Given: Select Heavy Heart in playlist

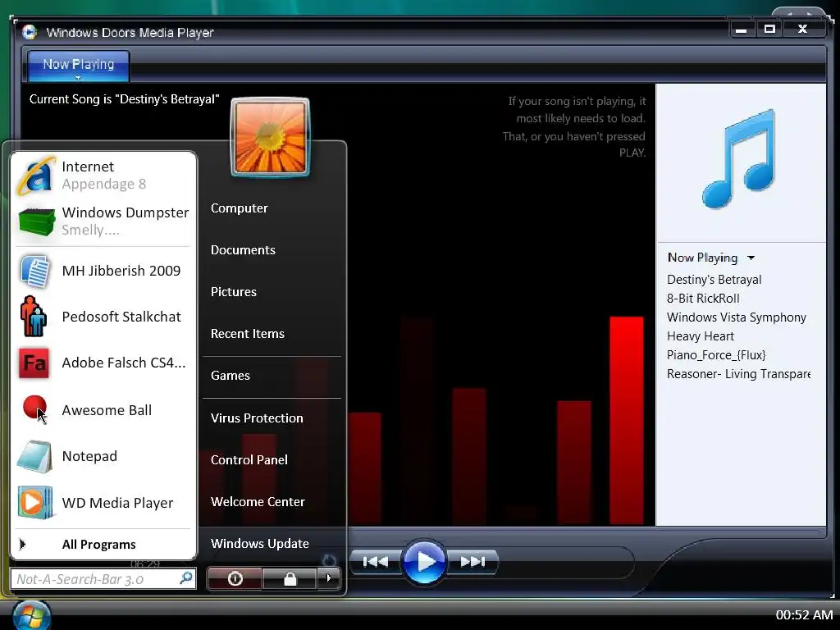Looking at the screenshot, I should [x=701, y=336].
